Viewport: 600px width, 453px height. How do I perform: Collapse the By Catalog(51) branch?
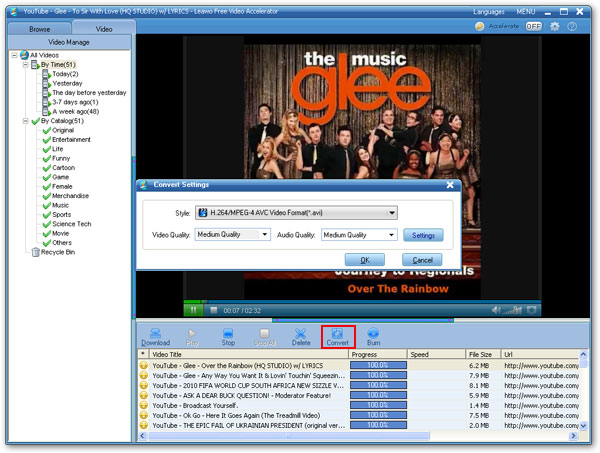click(26, 121)
